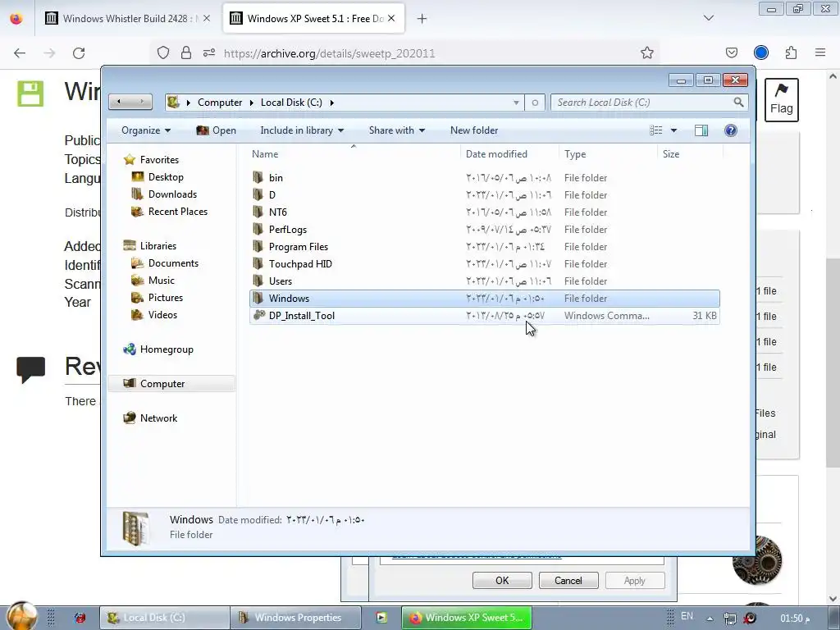Viewport: 840px width, 630px height.
Task: Click New folder on the toolbar
Action: tap(474, 130)
